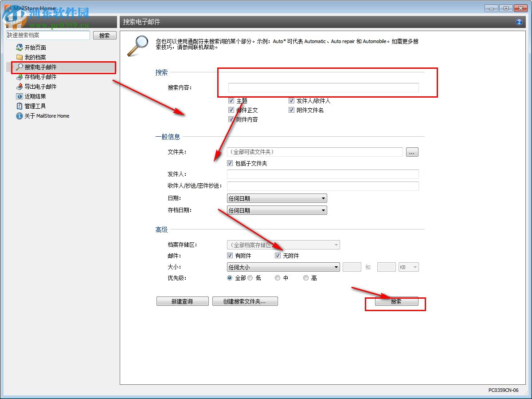
Task: Click the 管理工具 icon
Action: [19, 106]
